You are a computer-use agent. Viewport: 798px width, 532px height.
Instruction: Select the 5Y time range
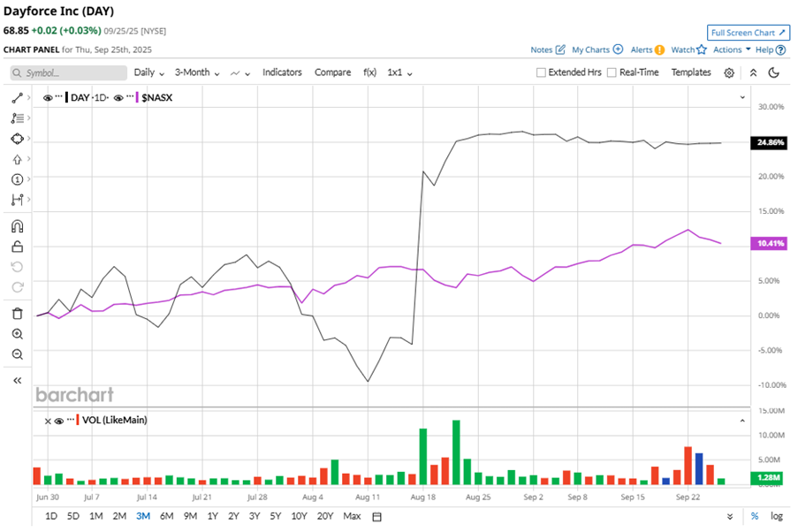[276, 516]
